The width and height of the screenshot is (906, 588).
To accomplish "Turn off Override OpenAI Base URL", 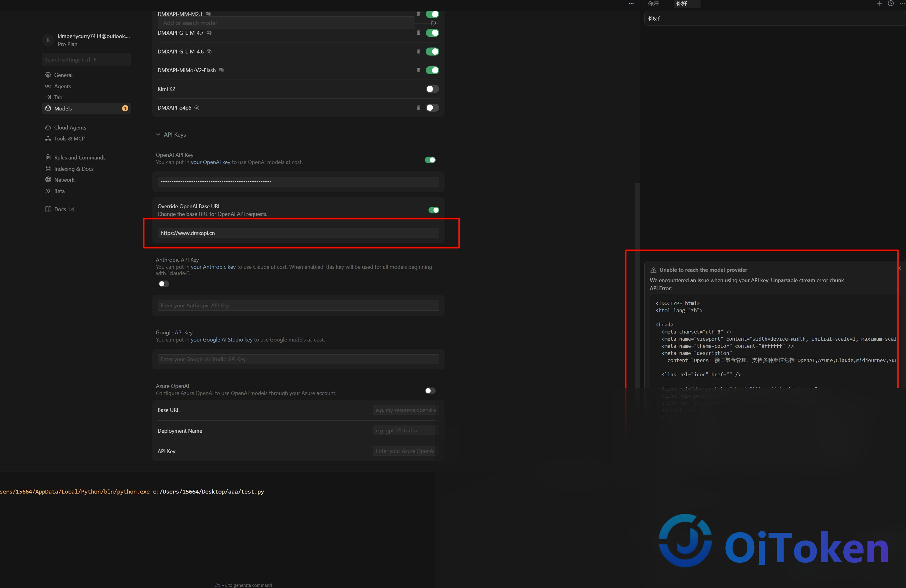I will tap(434, 210).
